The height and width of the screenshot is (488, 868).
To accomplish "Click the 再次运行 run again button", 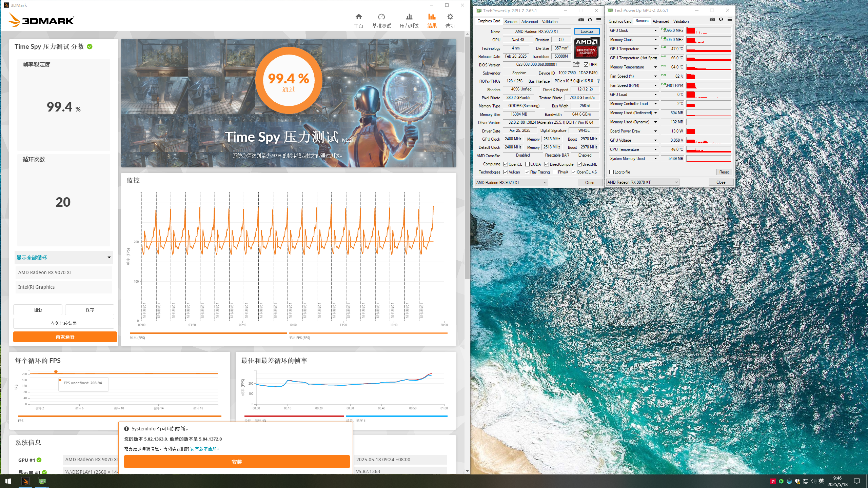I will coord(65,337).
